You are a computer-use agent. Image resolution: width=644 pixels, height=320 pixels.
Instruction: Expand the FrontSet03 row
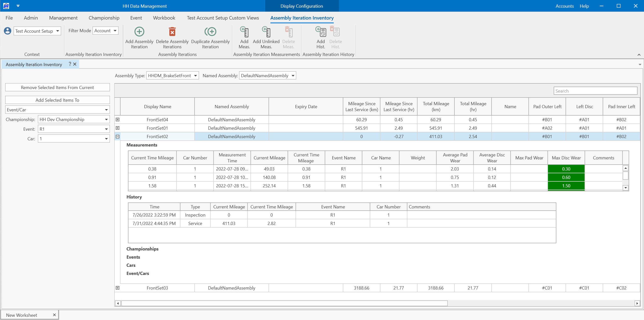pyautogui.click(x=118, y=288)
